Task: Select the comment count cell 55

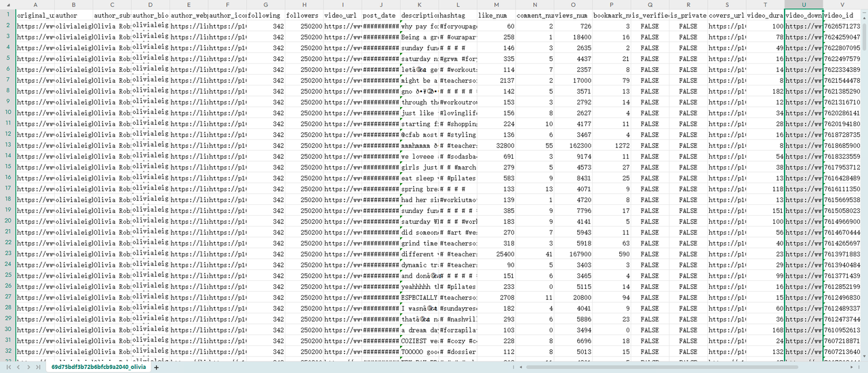Action: coord(534,145)
